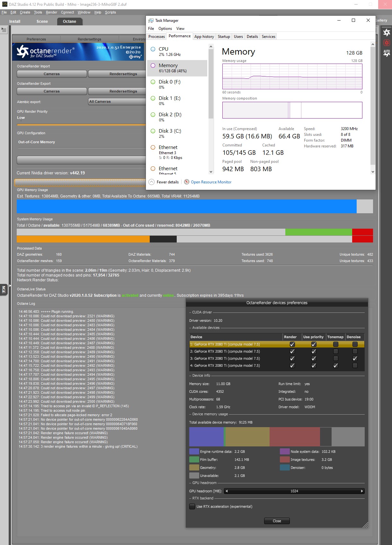Image resolution: width=392 pixels, height=545 pixels.
Task: Toggle Denoise for GPU 3
Action: 355,358
